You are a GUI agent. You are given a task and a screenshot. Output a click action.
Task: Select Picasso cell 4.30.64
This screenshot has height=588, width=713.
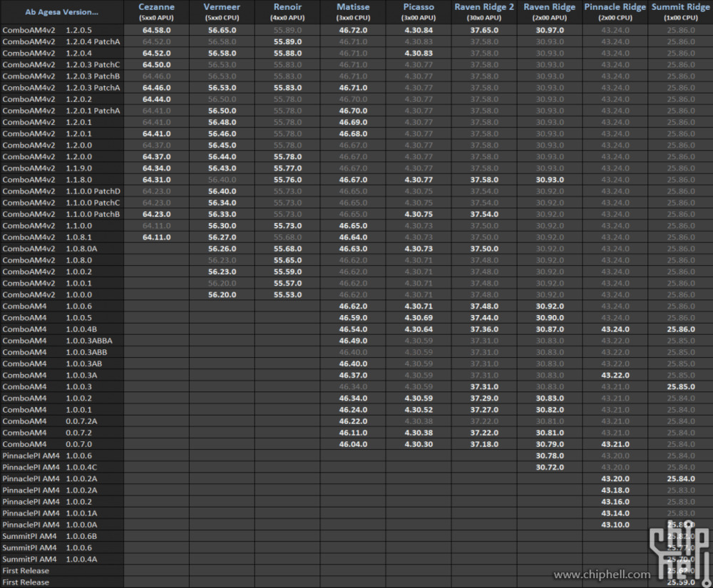click(x=419, y=329)
